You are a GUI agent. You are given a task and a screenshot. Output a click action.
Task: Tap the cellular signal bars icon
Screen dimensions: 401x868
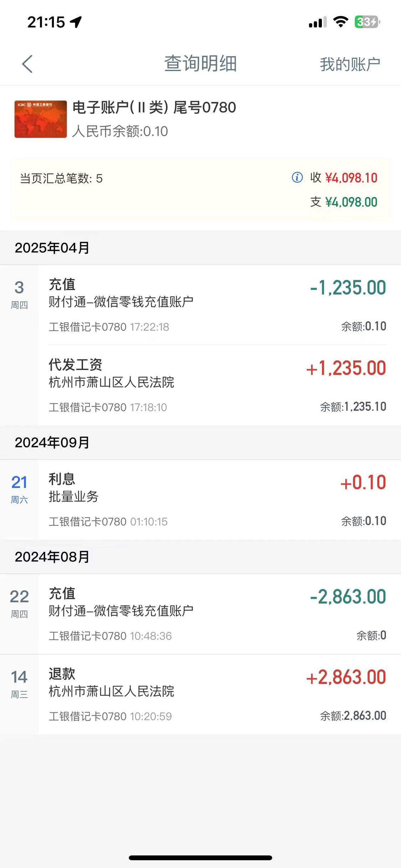318,22
